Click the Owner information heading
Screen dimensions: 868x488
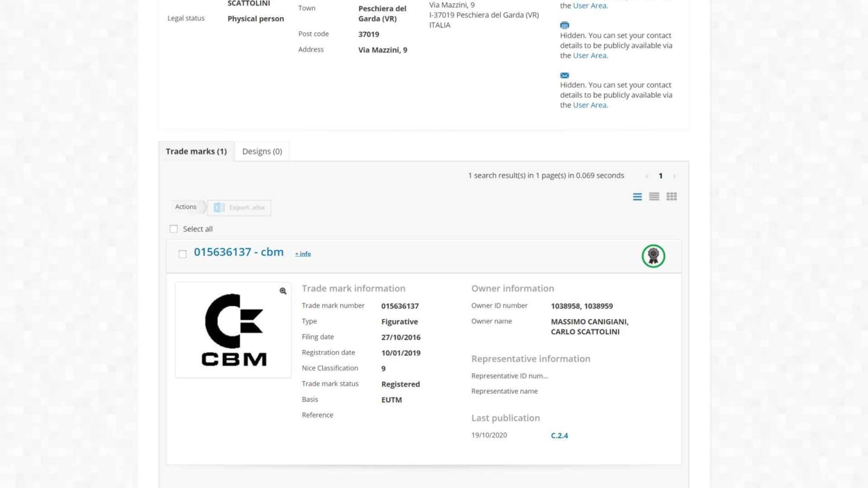(513, 288)
